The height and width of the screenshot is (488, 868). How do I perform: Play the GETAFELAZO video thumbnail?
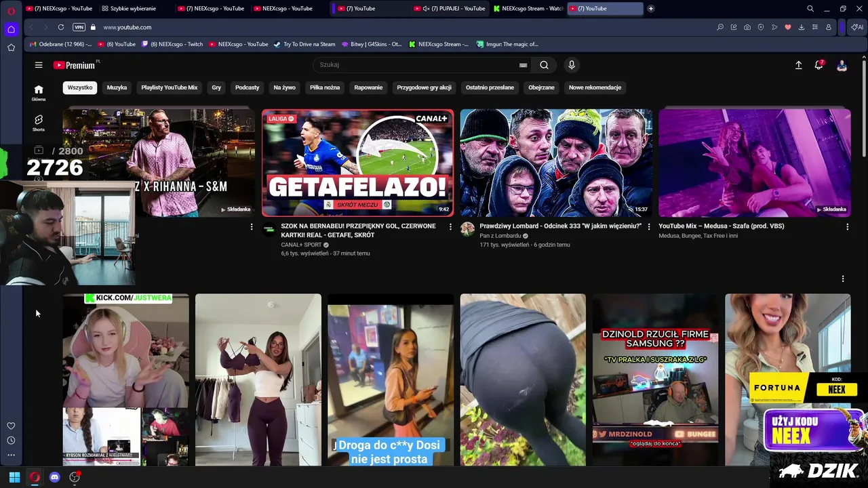pos(357,163)
